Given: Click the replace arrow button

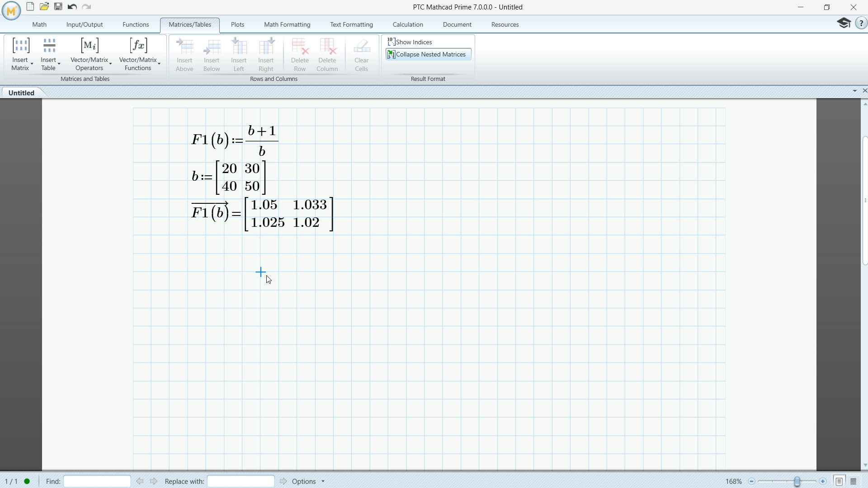Looking at the screenshot, I should (x=283, y=481).
